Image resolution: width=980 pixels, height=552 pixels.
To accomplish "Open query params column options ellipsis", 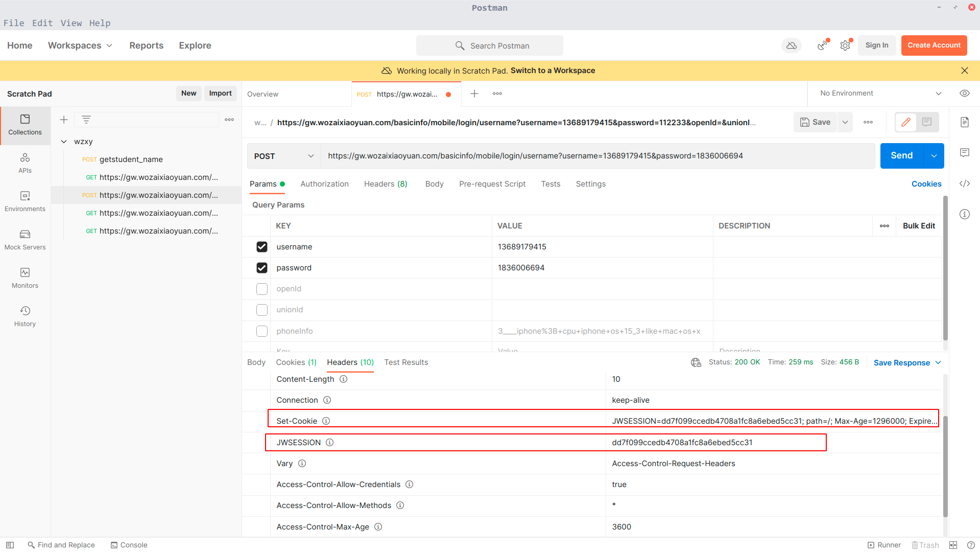I will tap(885, 226).
